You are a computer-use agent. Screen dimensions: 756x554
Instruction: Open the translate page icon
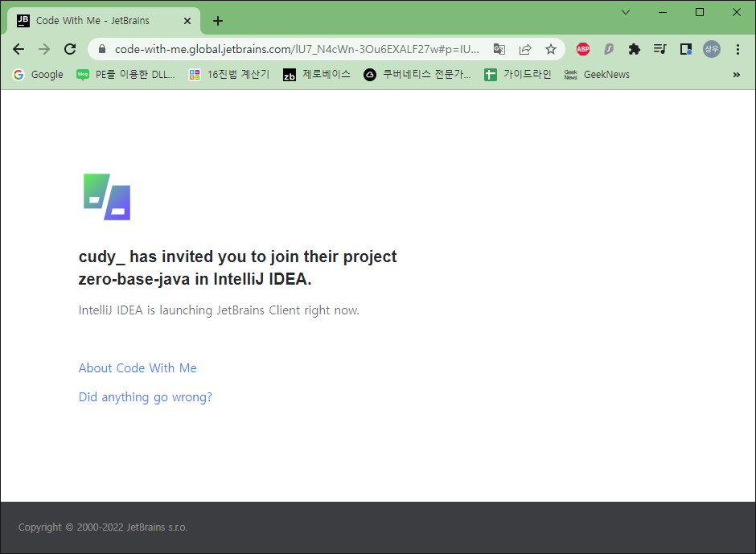pos(499,49)
